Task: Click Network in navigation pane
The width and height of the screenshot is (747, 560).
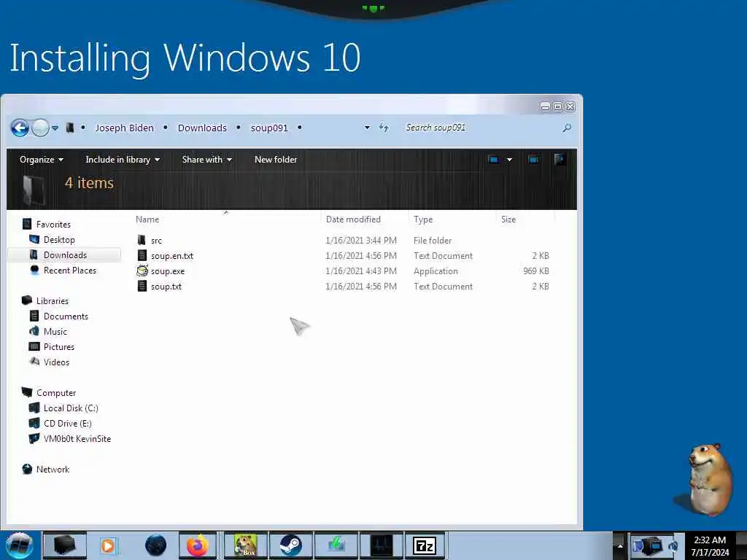Action: point(53,469)
